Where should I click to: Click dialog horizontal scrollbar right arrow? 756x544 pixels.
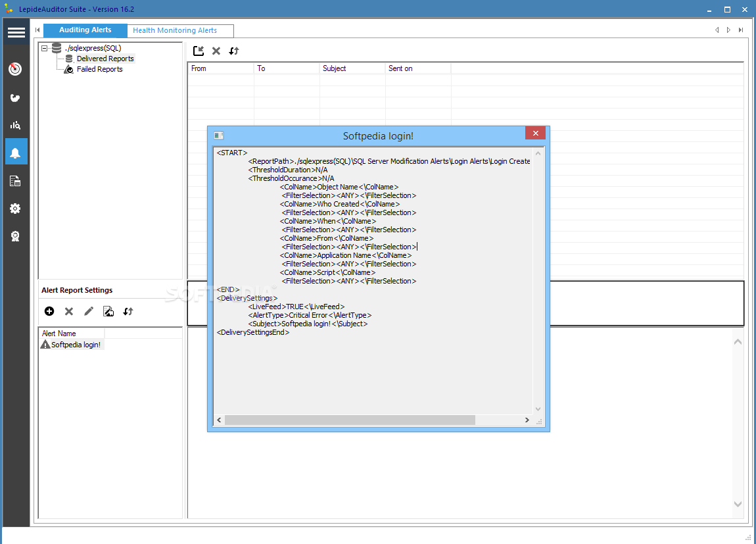(x=527, y=420)
